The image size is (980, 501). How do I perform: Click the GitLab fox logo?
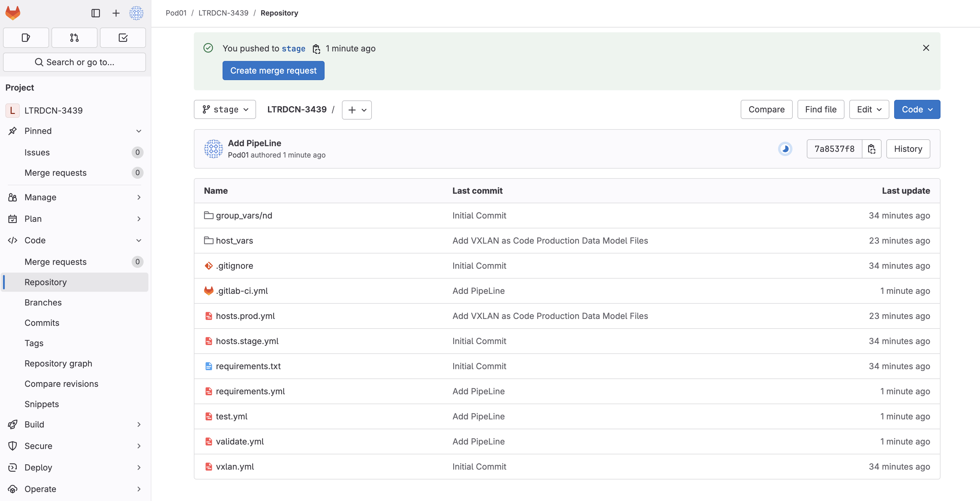click(x=13, y=13)
